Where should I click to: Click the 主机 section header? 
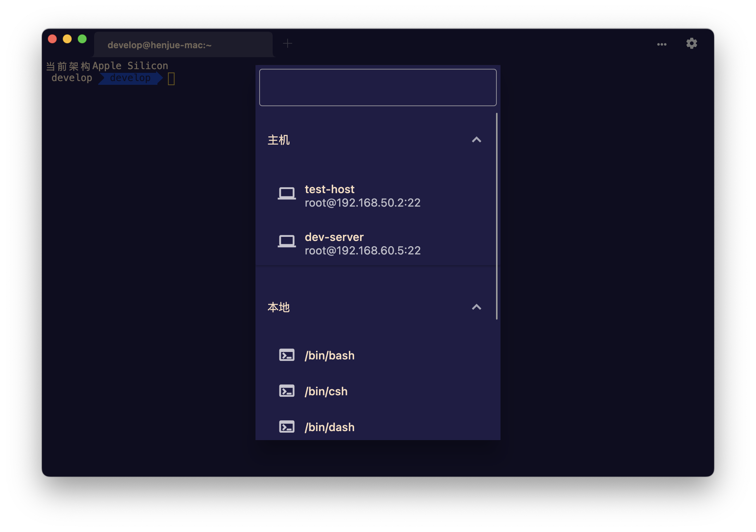[x=279, y=140]
